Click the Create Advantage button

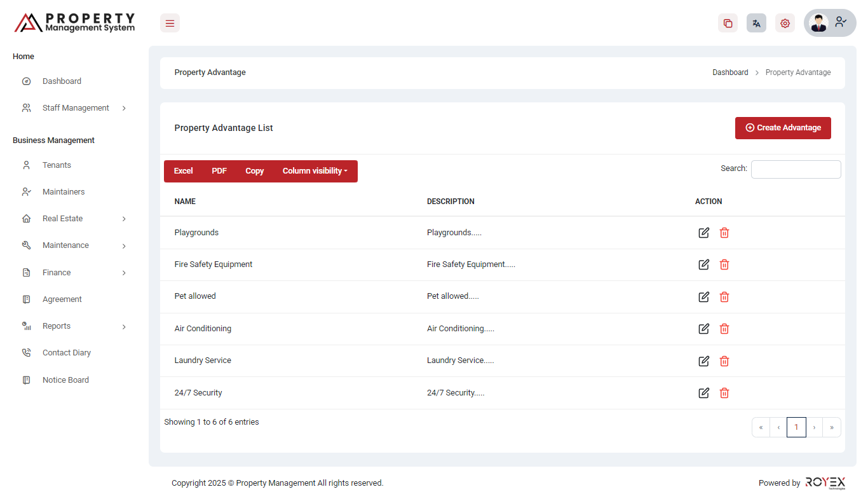(783, 128)
